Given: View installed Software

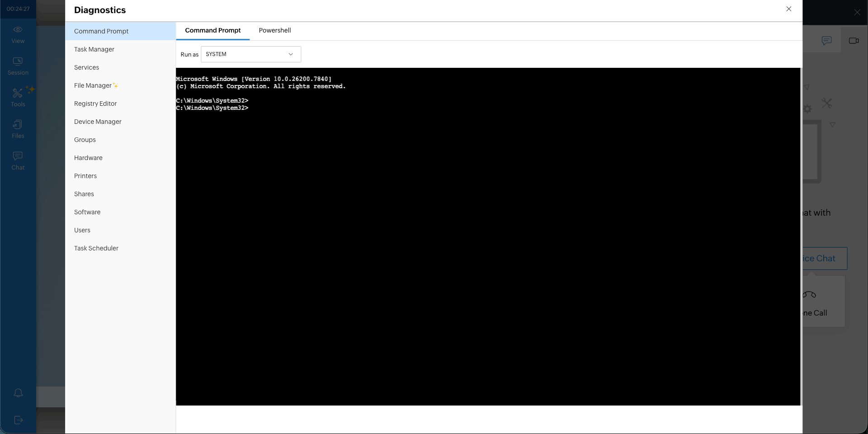Looking at the screenshot, I should (120, 212).
